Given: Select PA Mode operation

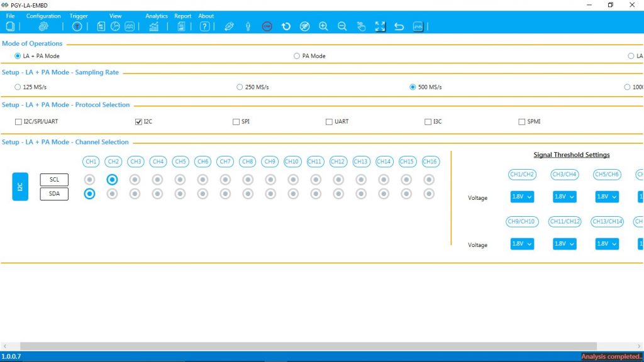Looking at the screenshot, I should pos(296,55).
